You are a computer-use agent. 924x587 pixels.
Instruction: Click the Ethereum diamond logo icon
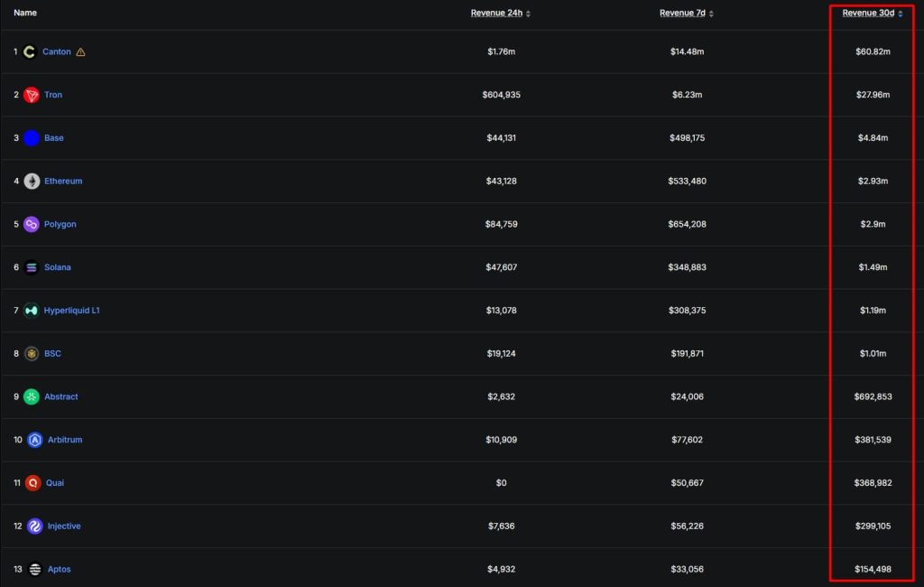[32, 182]
